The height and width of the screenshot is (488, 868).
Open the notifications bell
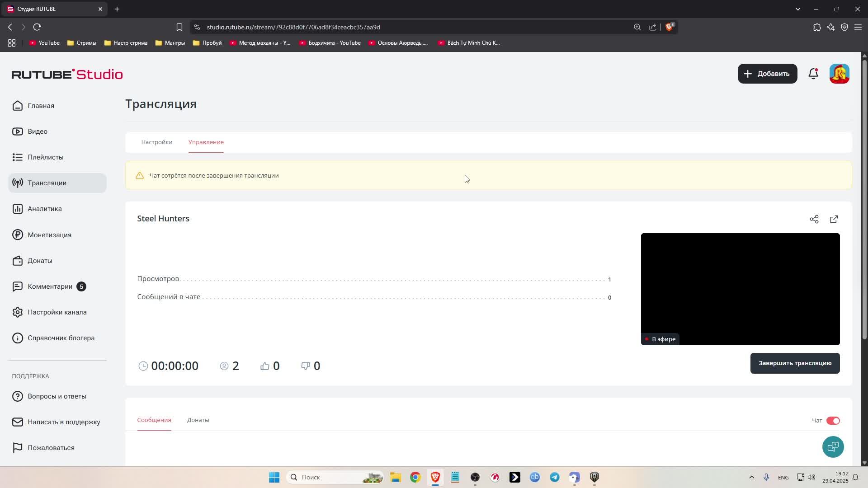click(x=813, y=74)
